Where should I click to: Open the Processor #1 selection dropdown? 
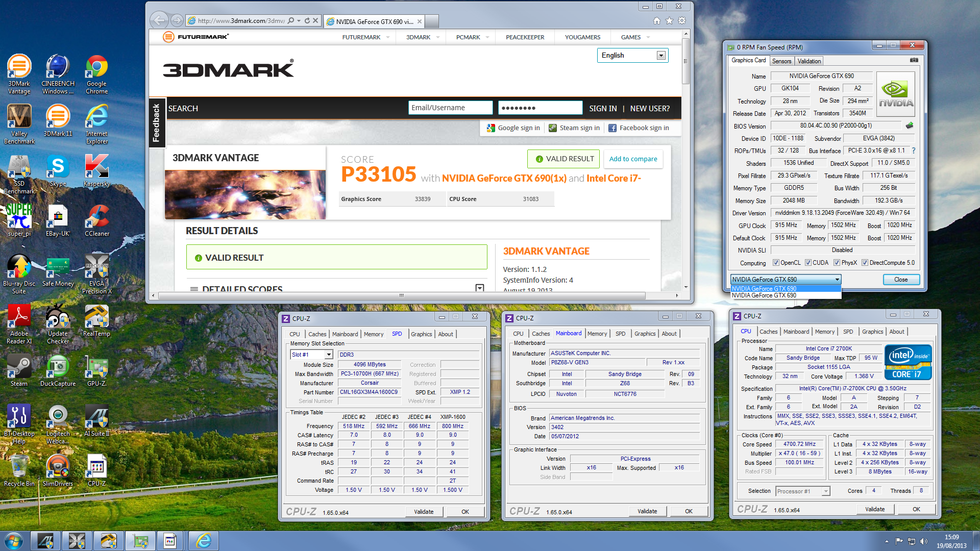coord(803,491)
